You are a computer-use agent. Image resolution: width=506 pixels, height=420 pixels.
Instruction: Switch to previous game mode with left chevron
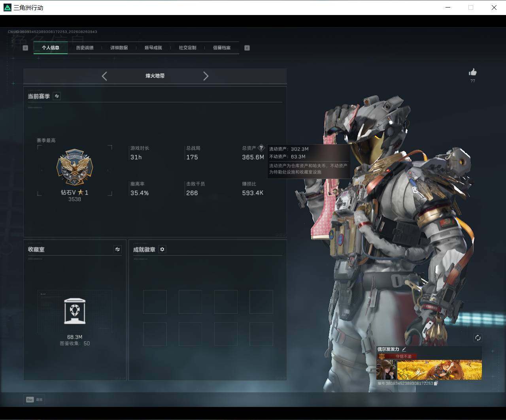tap(104, 76)
